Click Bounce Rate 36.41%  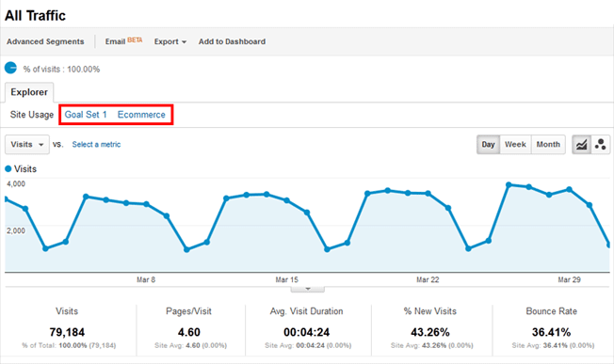[x=551, y=332]
